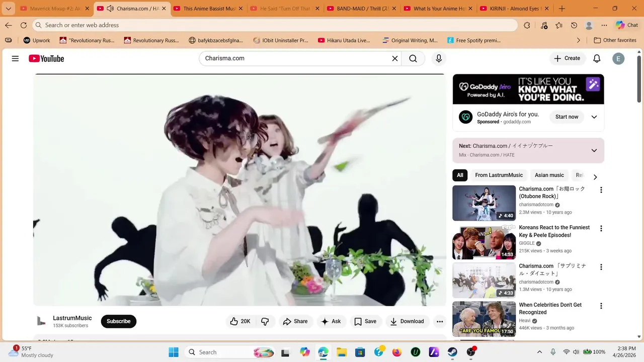
Task: Open options for When Celebrities video
Action: [x=601, y=306]
